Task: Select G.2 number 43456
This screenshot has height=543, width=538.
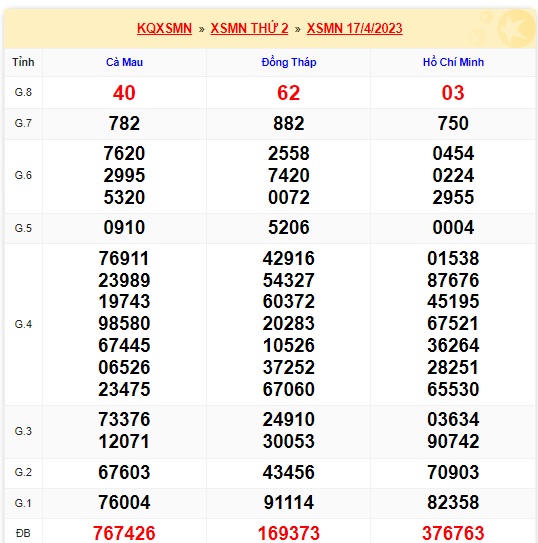Action: pos(289,472)
